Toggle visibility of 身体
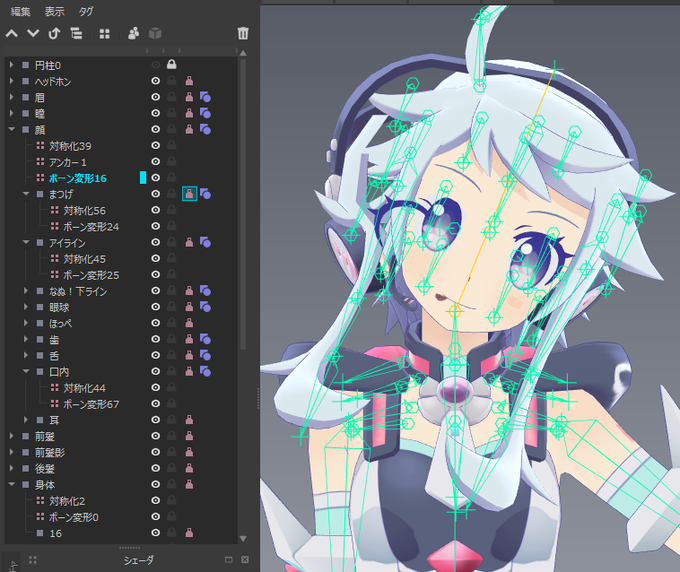The width and height of the screenshot is (680, 572). pyautogui.click(x=155, y=484)
